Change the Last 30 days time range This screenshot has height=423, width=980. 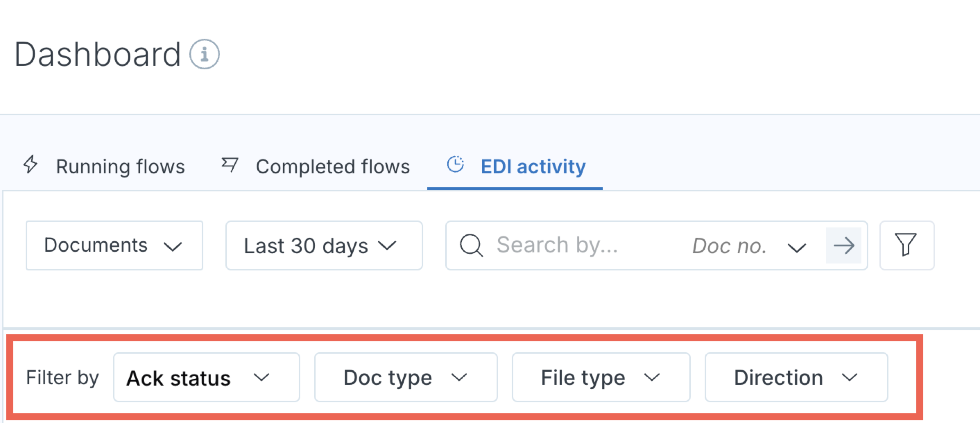pyautogui.click(x=324, y=246)
